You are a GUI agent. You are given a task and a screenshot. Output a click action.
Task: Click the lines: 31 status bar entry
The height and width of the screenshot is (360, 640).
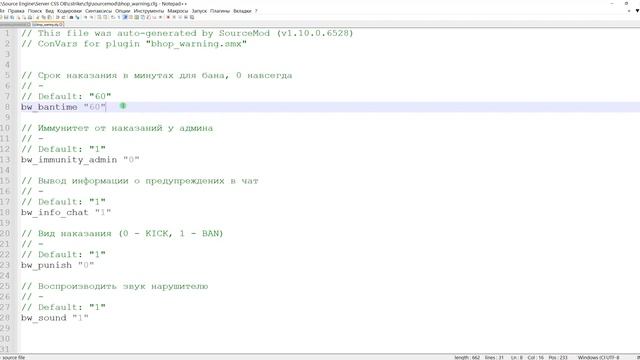(494, 357)
